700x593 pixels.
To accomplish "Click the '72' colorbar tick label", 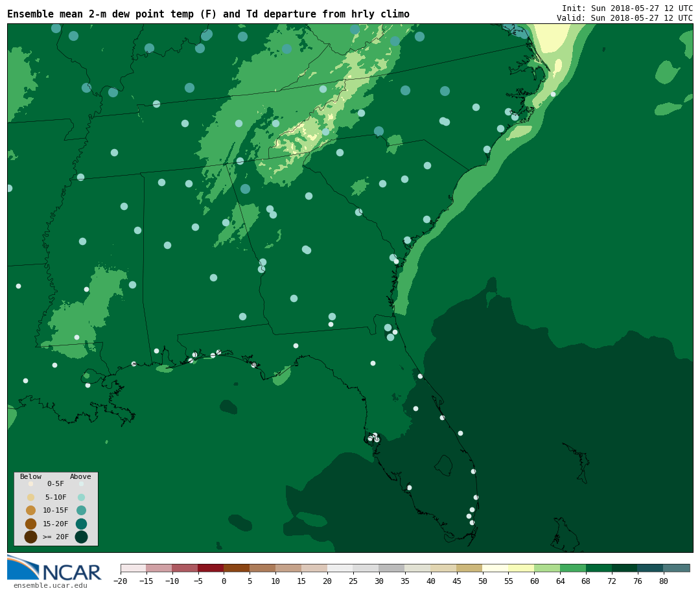I will point(612,581).
